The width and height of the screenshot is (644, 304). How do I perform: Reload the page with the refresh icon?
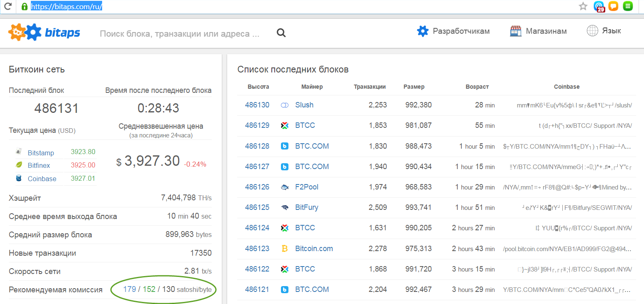(8, 6)
